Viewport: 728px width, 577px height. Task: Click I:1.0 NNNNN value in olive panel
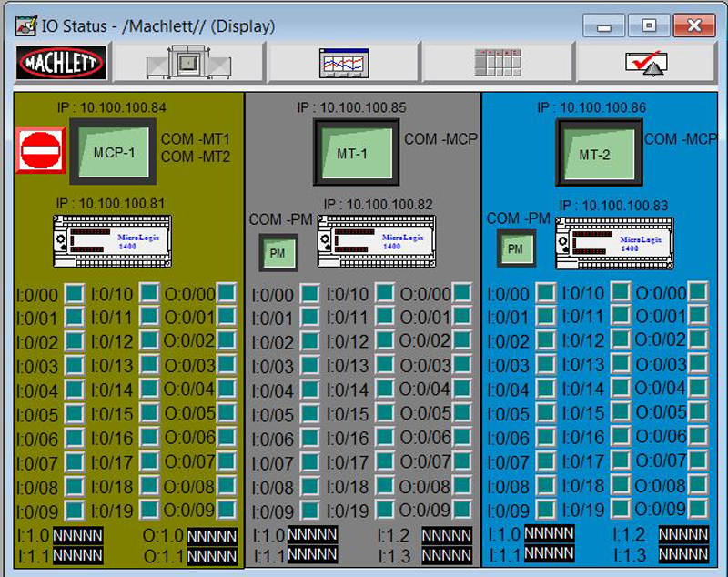[77, 535]
